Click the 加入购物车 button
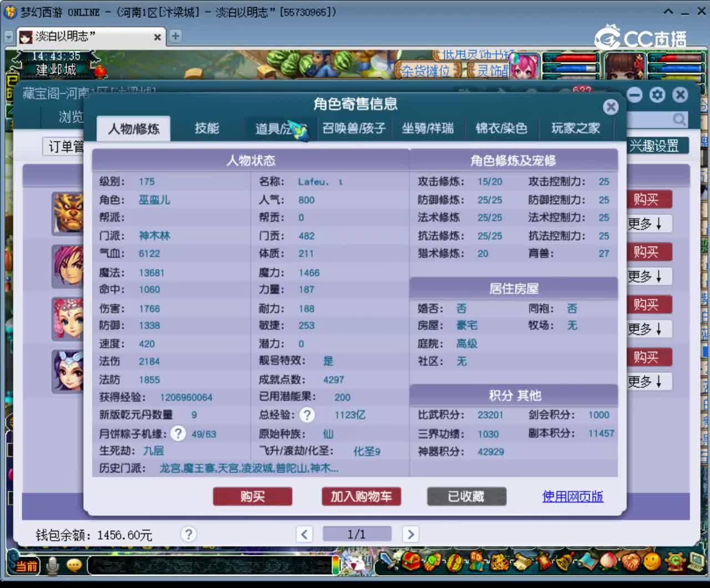The width and height of the screenshot is (710, 588). point(361,496)
